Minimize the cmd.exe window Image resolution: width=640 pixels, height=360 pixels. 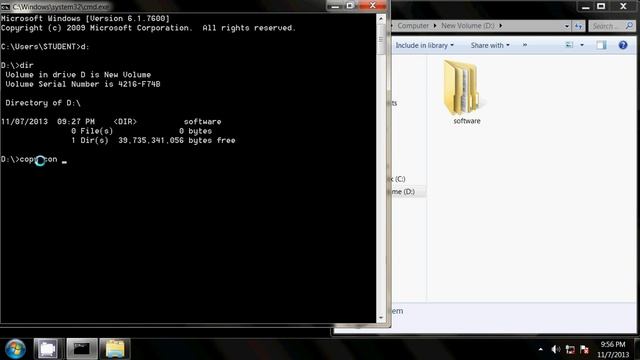coord(336,6)
